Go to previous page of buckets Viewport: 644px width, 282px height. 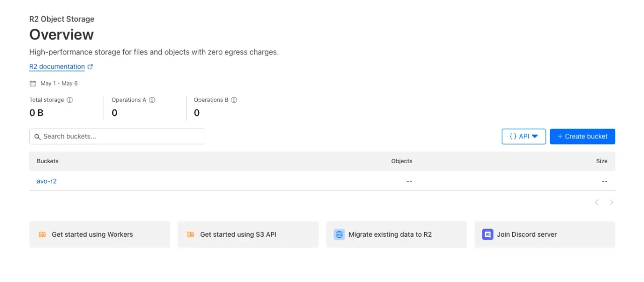tap(597, 202)
